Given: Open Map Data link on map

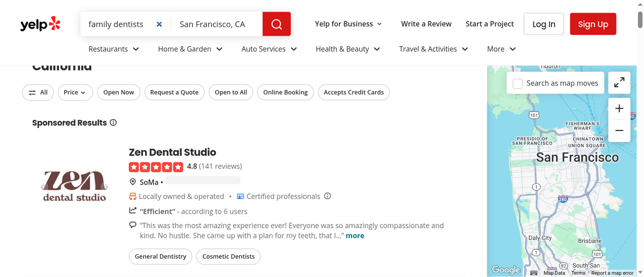Looking at the screenshot, I should pos(554,273).
